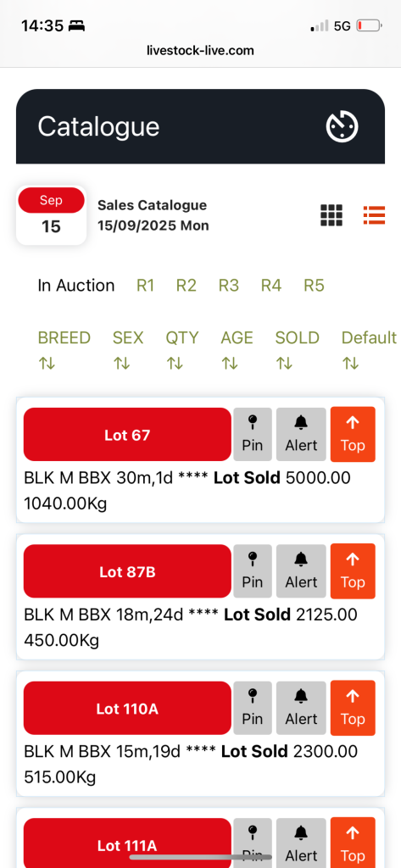The height and width of the screenshot is (868, 401).
Task: Show In Auction lots
Action: (76, 286)
